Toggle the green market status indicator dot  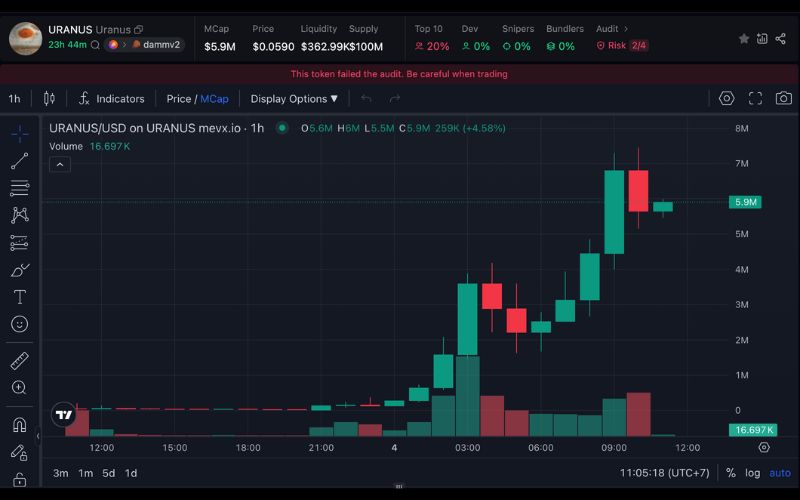coord(282,128)
